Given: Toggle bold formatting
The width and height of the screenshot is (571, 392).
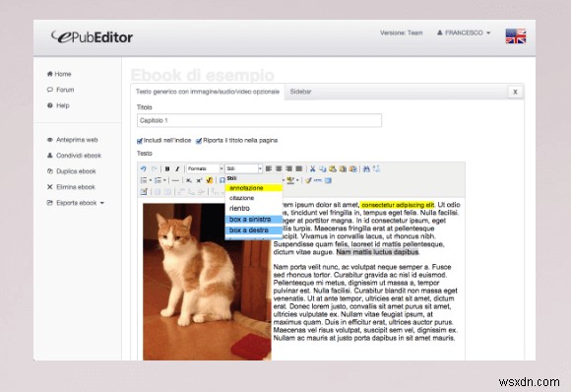Looking at the screenshot, I should [167, 168].
